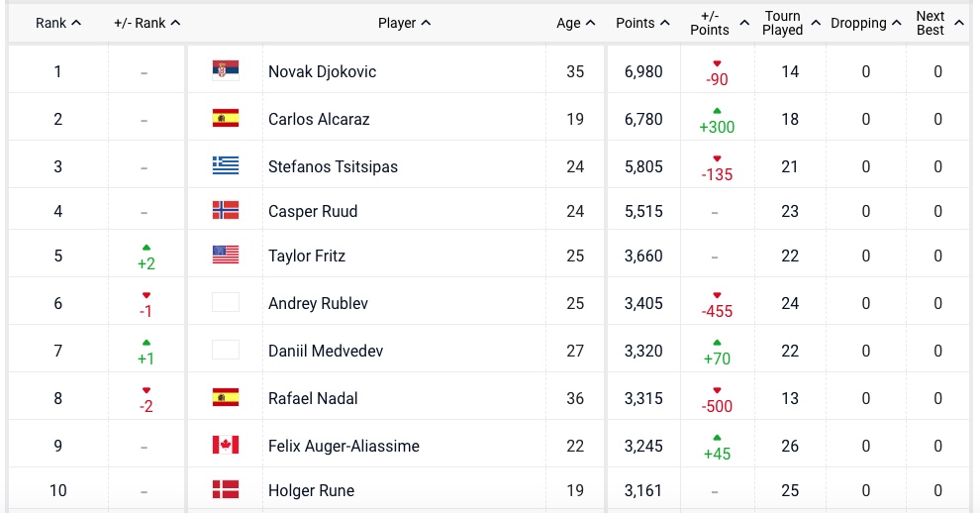Sort by Points column header

point(641,23)
